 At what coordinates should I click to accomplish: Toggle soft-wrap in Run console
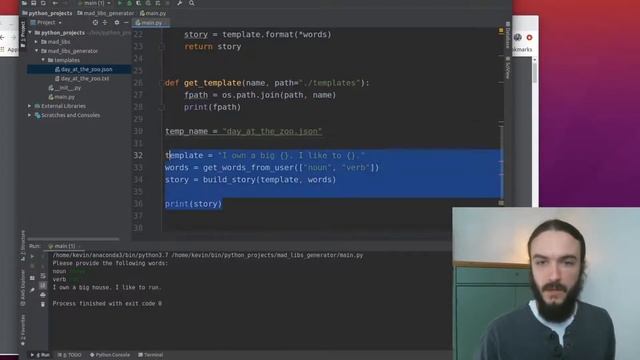[43, 276]
